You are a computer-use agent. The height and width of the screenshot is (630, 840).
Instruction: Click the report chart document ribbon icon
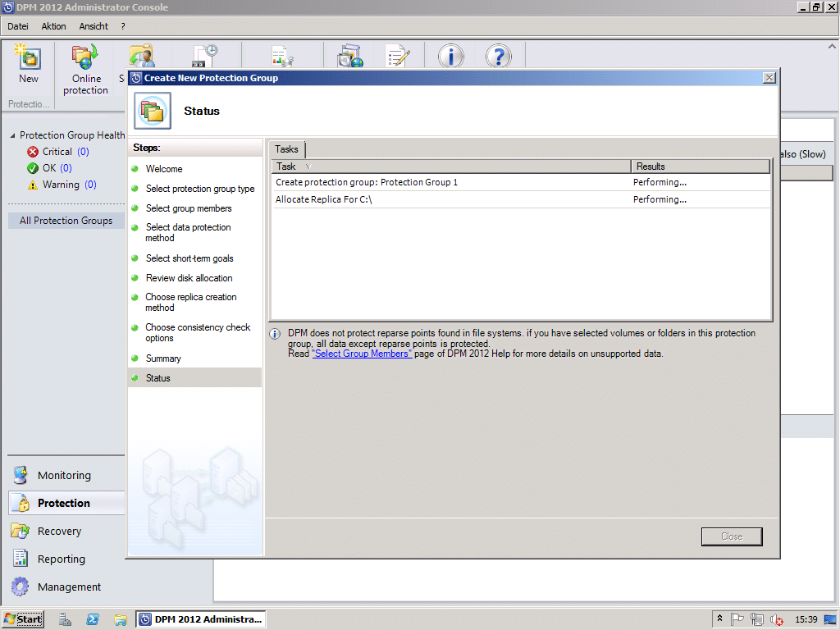[282, 57]
